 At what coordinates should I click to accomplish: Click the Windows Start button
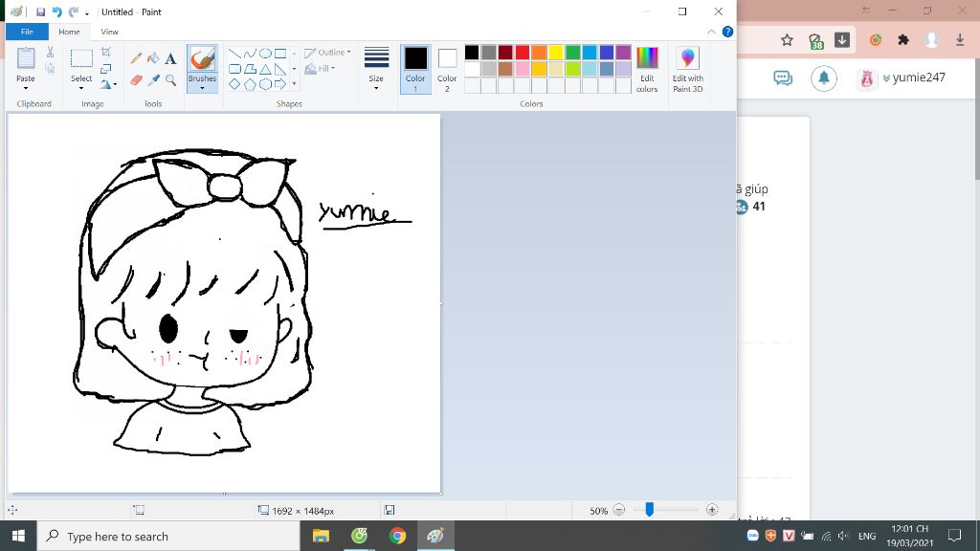tap(19, 536)
